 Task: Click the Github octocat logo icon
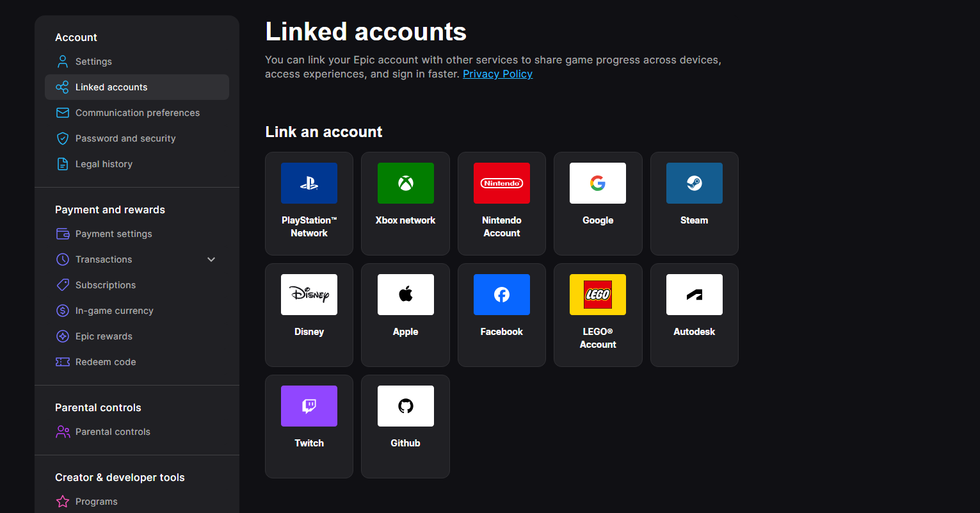point(406,406)
